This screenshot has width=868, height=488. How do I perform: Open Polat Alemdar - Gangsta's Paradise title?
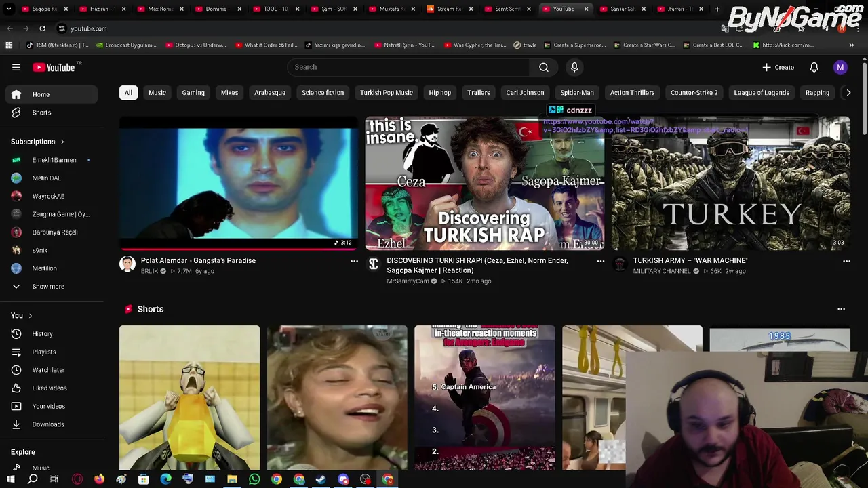tap(198, 260)
